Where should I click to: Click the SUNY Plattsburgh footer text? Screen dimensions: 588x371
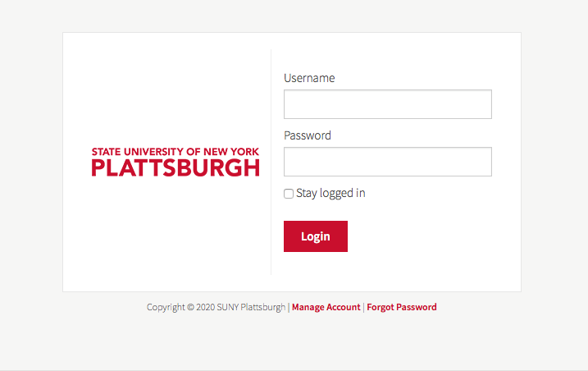coord(251,307)
